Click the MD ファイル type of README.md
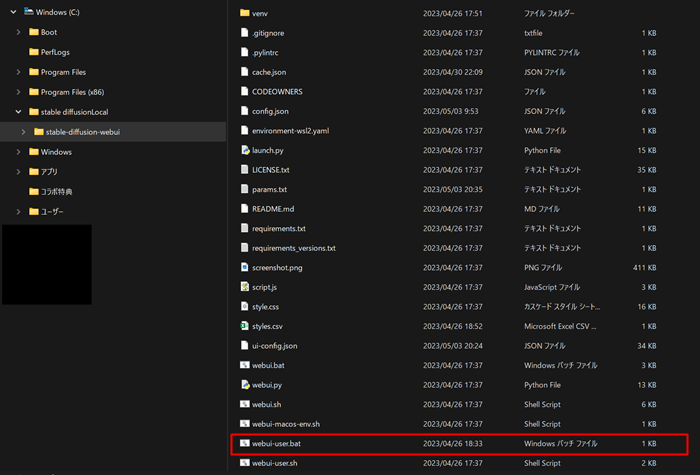This screenshot has height=475, width=700. coord(542,208)
